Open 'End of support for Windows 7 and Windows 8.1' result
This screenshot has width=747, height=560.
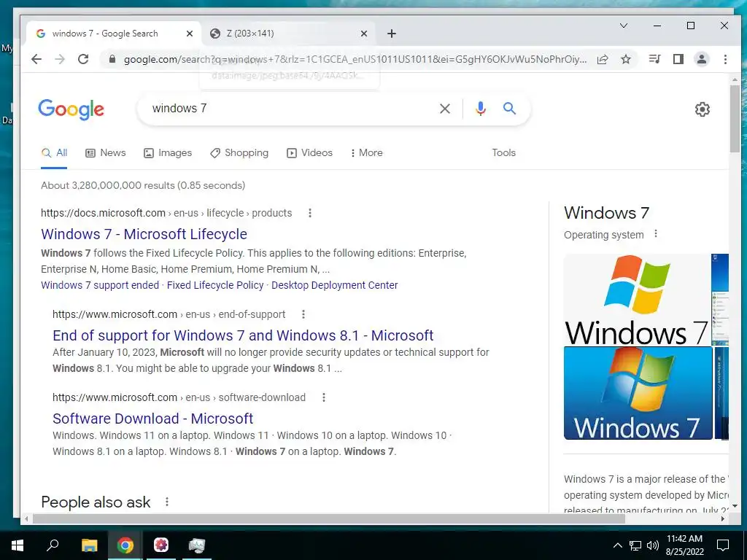click(x=243, y=335)
